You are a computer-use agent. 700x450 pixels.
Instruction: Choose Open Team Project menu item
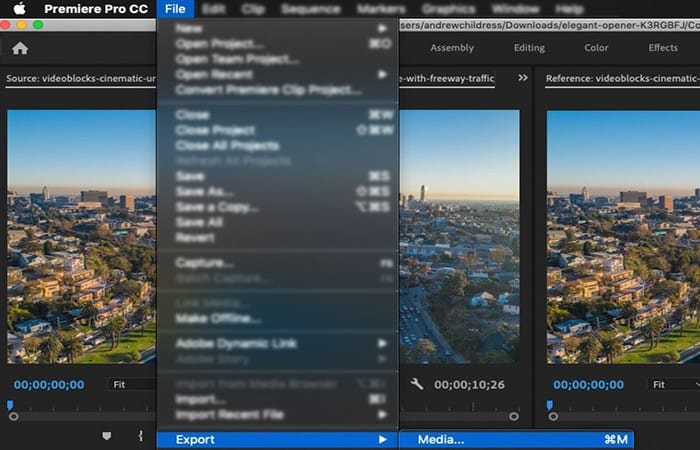point(278,59)
